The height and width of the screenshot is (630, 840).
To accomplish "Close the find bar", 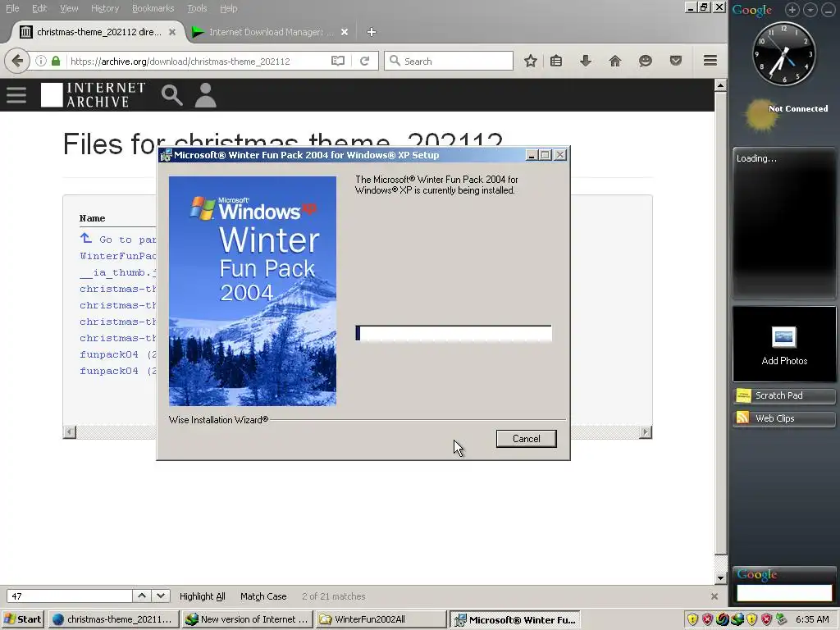I will 714,596.
